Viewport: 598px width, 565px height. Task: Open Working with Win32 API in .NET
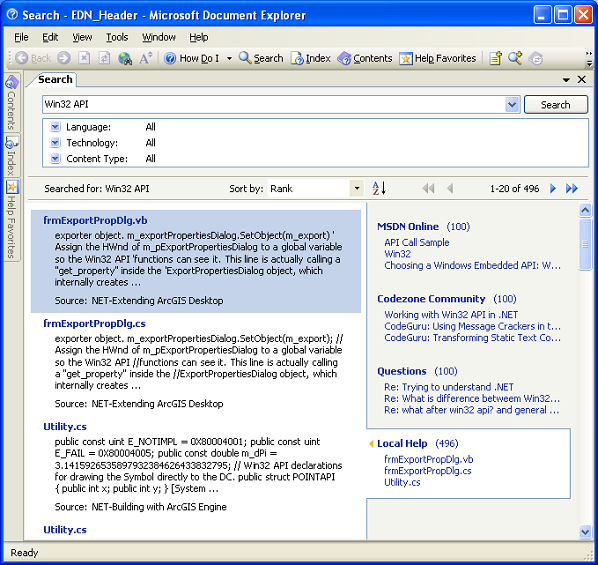pyautogui.click(x=451, y=315)
